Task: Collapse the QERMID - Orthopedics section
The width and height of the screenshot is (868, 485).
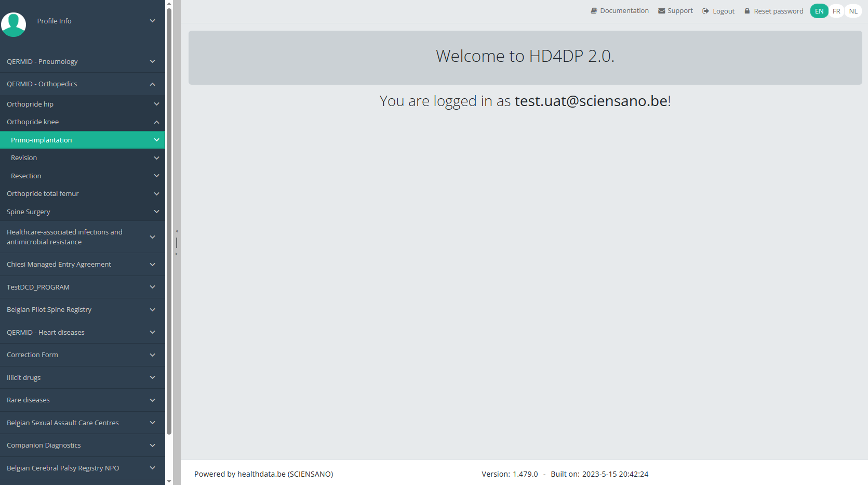Action: [152, 84]
